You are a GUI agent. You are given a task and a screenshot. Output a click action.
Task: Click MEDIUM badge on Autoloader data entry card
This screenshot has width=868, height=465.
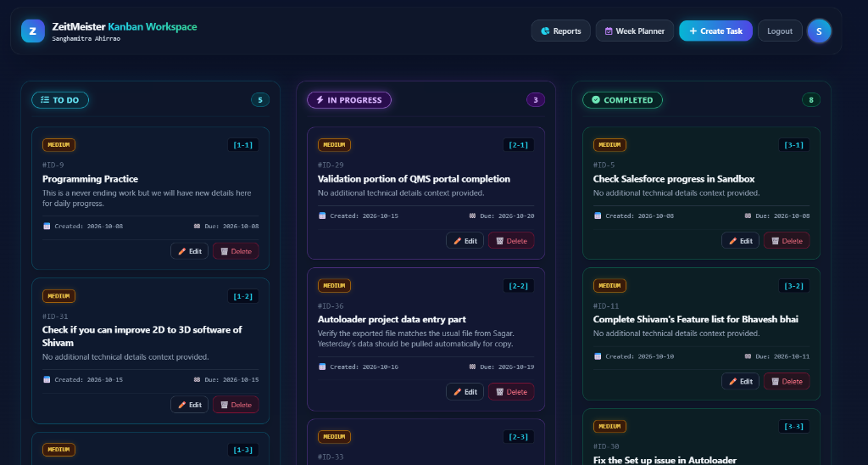[x=334, y=285]
